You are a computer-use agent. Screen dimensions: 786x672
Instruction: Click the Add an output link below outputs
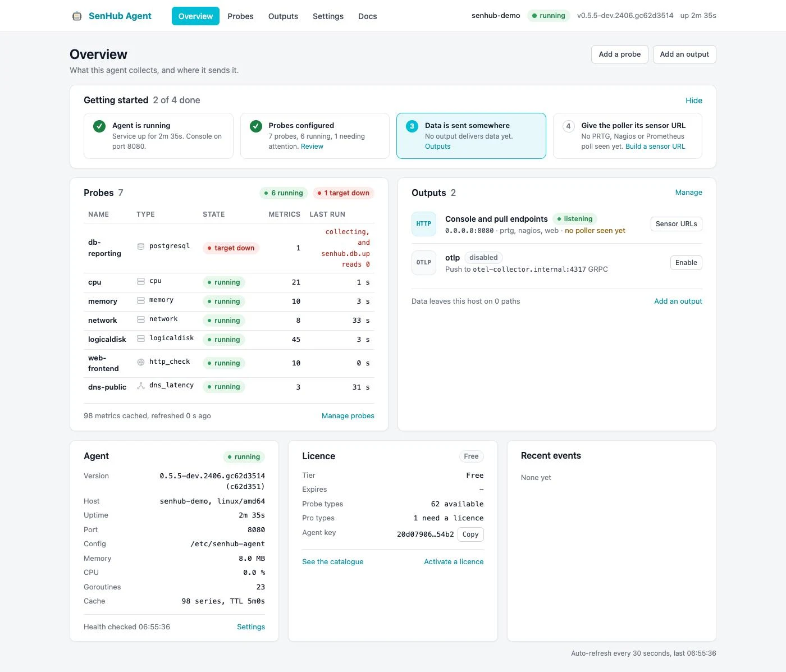678,301
